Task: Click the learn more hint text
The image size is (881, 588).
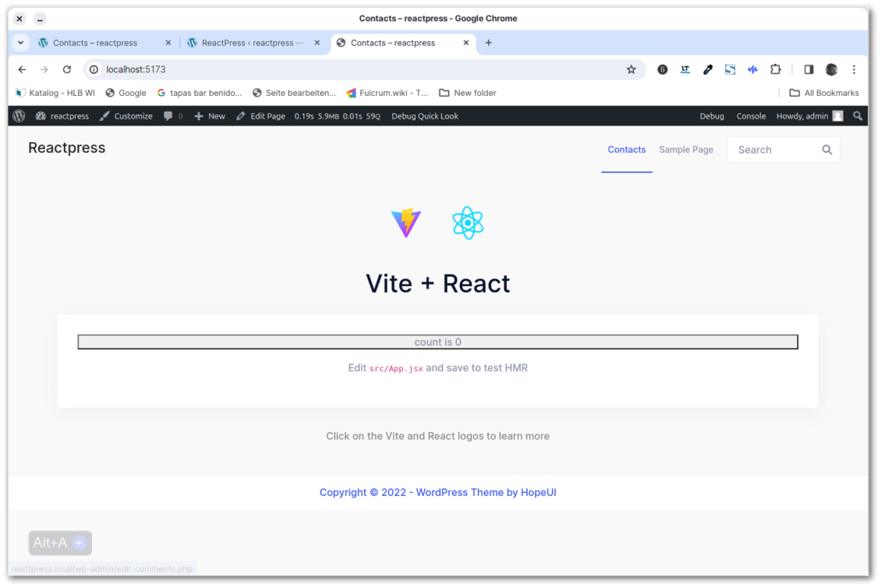Action: coord(437,436)
